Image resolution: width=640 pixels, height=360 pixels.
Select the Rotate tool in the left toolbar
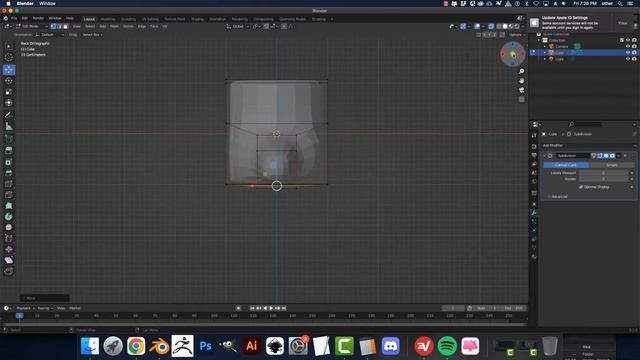click(9, 81)
